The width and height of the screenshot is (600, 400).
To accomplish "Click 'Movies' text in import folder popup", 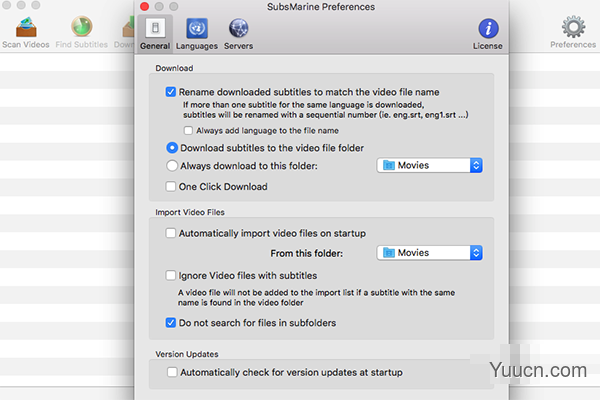I will (413, 253).
